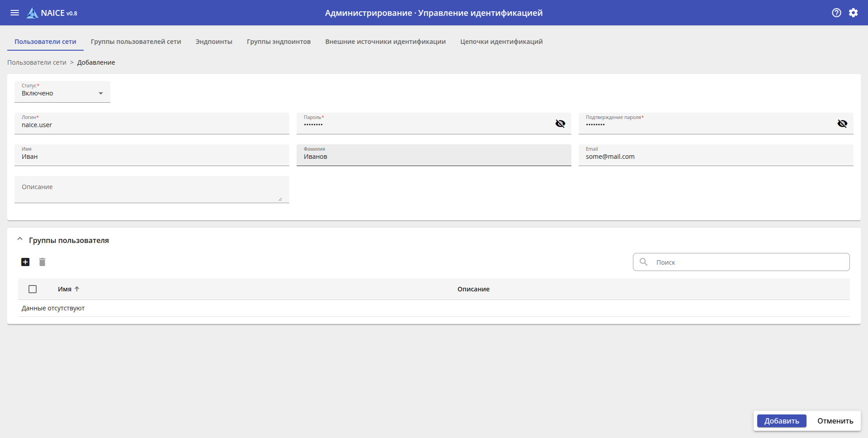Check the select-all groups checkbox
Viewport: 868px width, 438px height.
point(33,289)
